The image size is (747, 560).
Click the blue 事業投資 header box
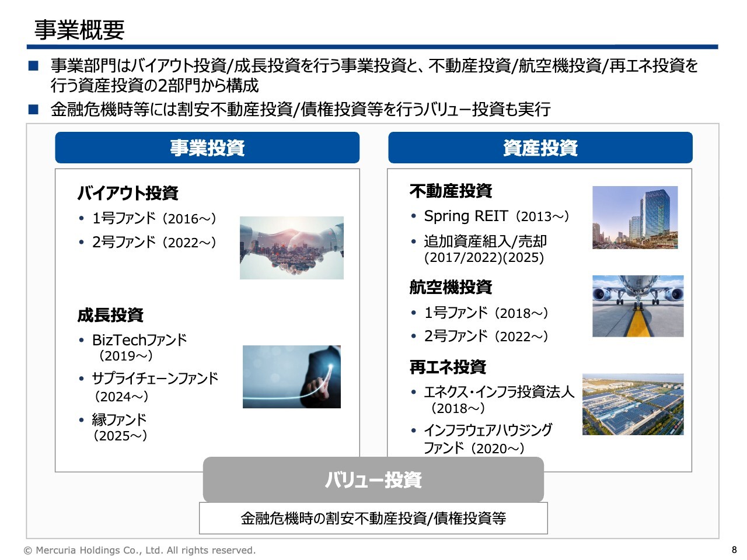pos(207,148)
